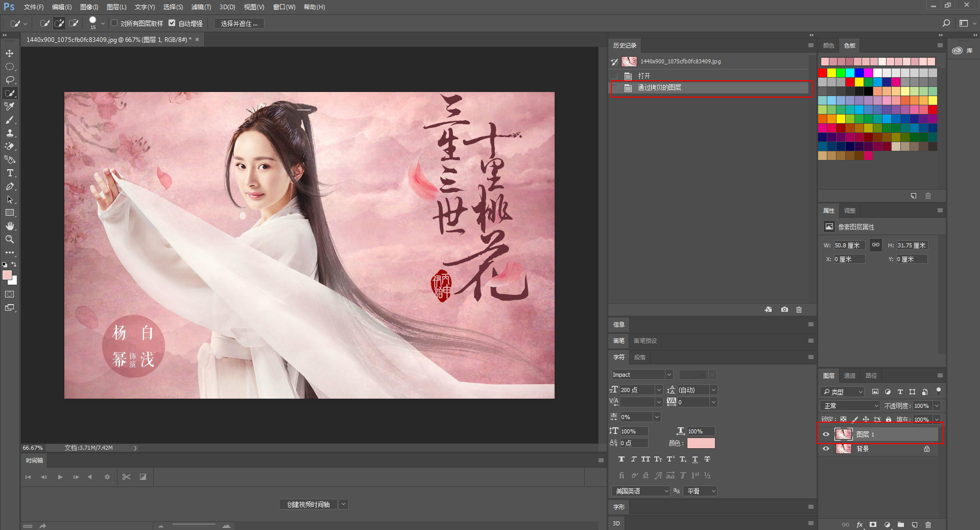This screenshot has width=980, height=530.
Task: Toggle underline style in character panel
Action: click(x=695, y=459)
